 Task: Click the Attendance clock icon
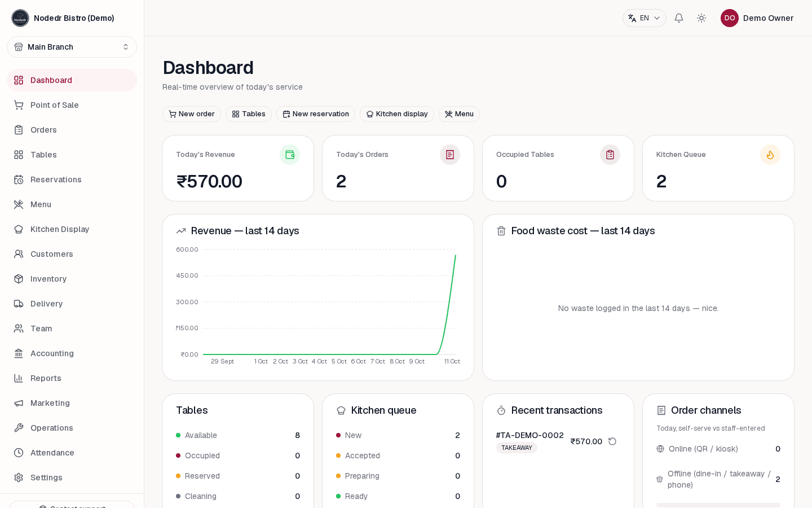(x=19, y=453)
